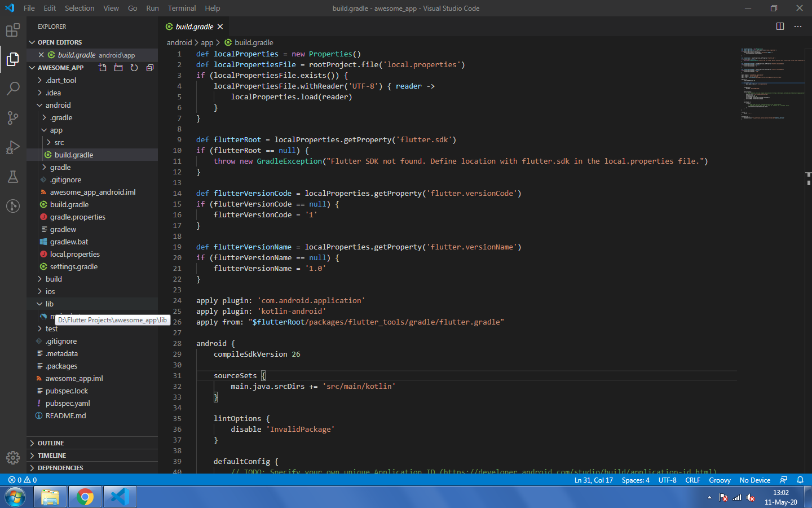The width and height of the screenshot is (812, 508).
Task: Open gradle.properties file in explorer
Action: click(x=92, y=217)
